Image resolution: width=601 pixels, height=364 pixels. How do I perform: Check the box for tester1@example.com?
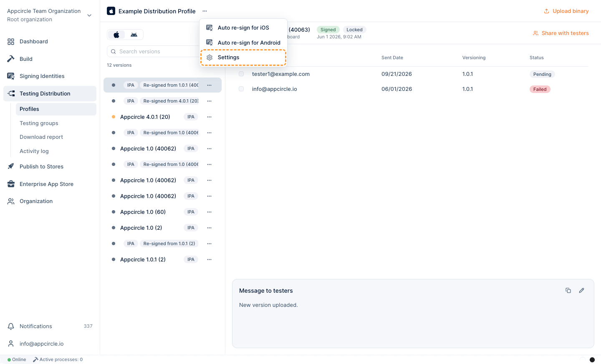[241, 74]
